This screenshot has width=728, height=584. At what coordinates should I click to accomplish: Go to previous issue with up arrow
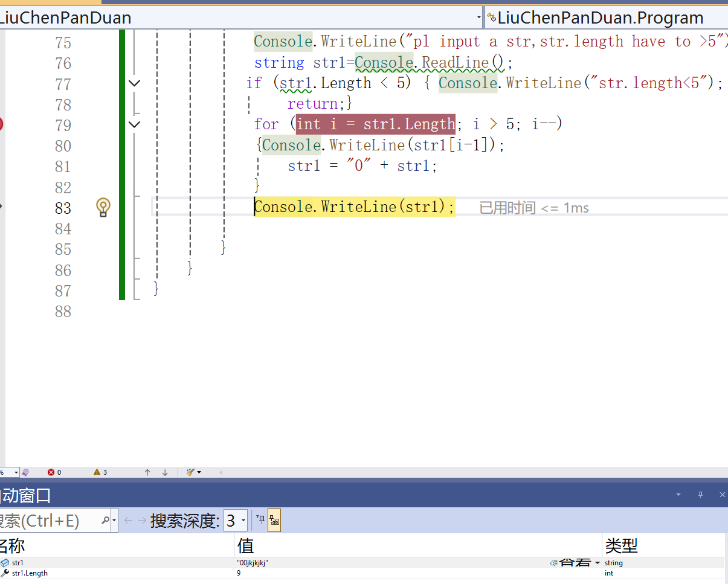coord(147,472)
